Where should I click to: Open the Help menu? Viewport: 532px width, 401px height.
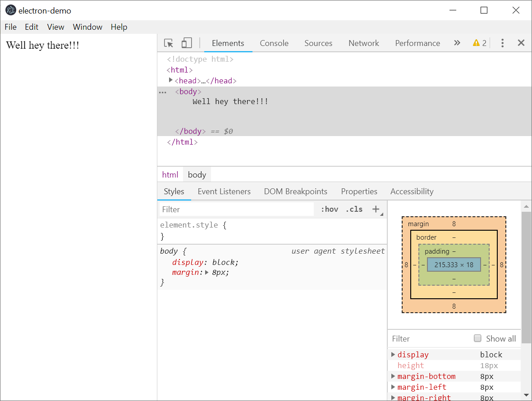point(119,27)
